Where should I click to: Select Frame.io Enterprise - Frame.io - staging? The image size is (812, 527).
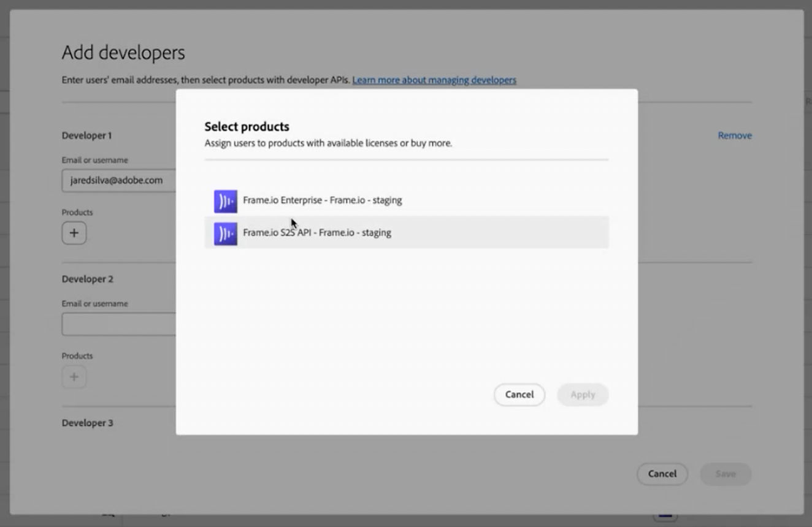click(407, 200)
